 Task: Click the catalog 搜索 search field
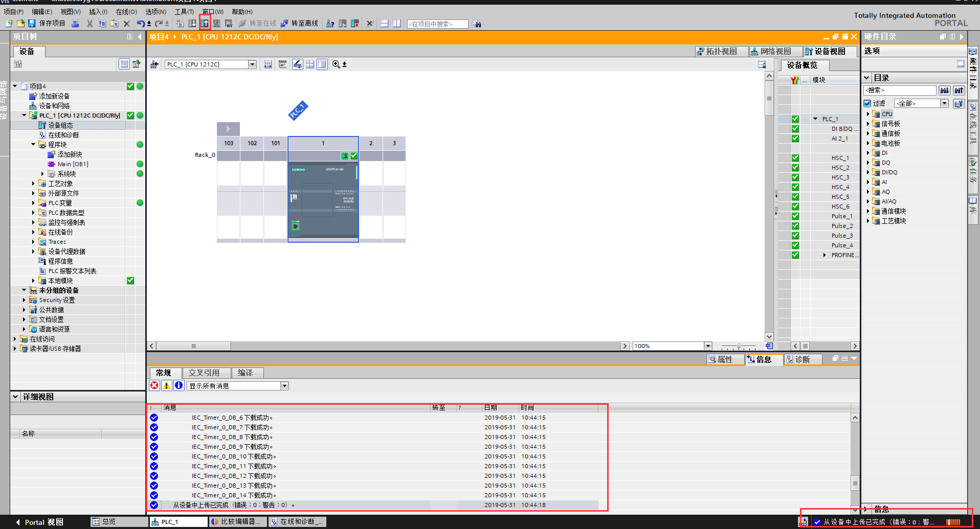(900, 90)
